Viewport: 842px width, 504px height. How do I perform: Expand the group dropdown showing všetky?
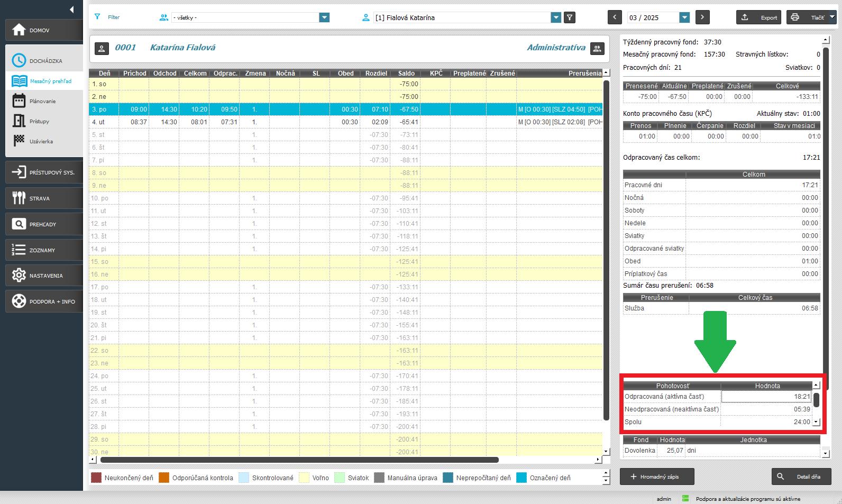pyautogui.click(x=324, y=17)
